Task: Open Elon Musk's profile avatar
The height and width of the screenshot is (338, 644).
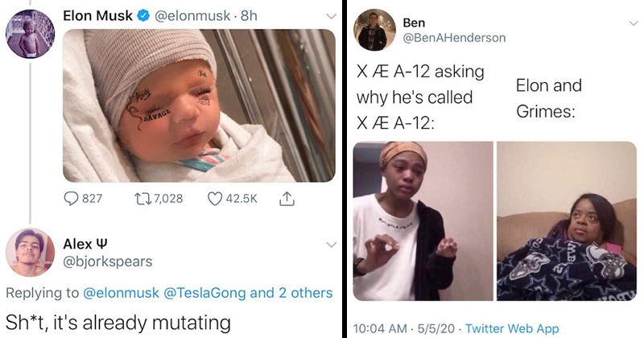Action: pos(30,32)
